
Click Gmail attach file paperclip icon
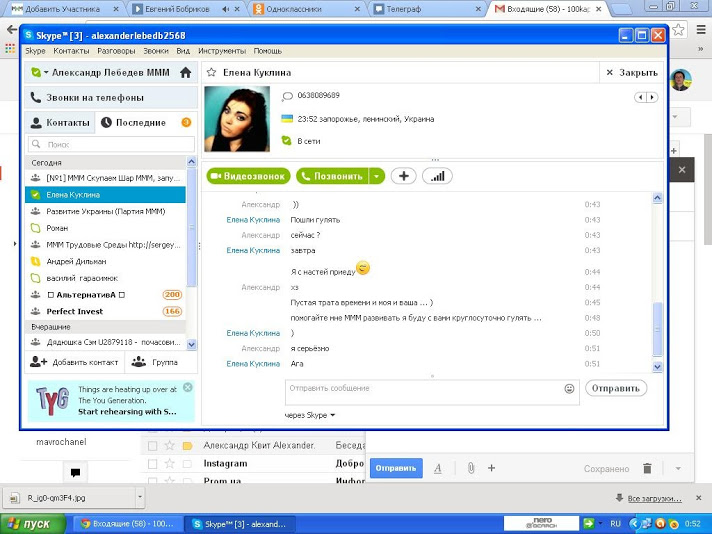click(x=471, y=468)
